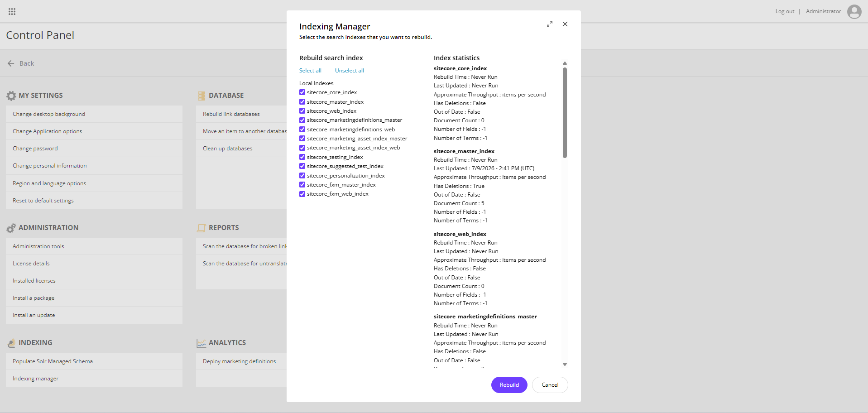Screen dimensions: 868x413
Task: Open Indexing manager in Control Panel
Action: coord(94,379)
